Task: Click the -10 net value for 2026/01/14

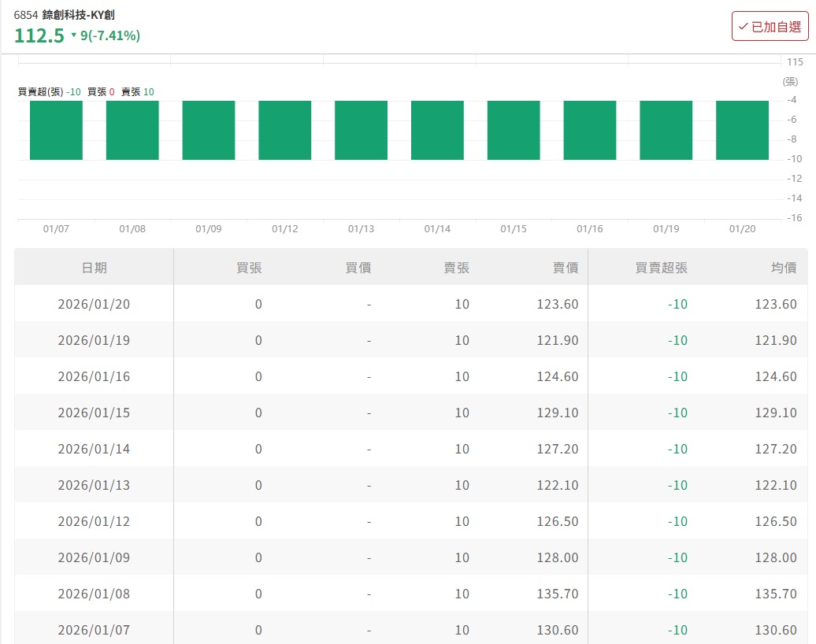Action: click(x=677, y=449)
